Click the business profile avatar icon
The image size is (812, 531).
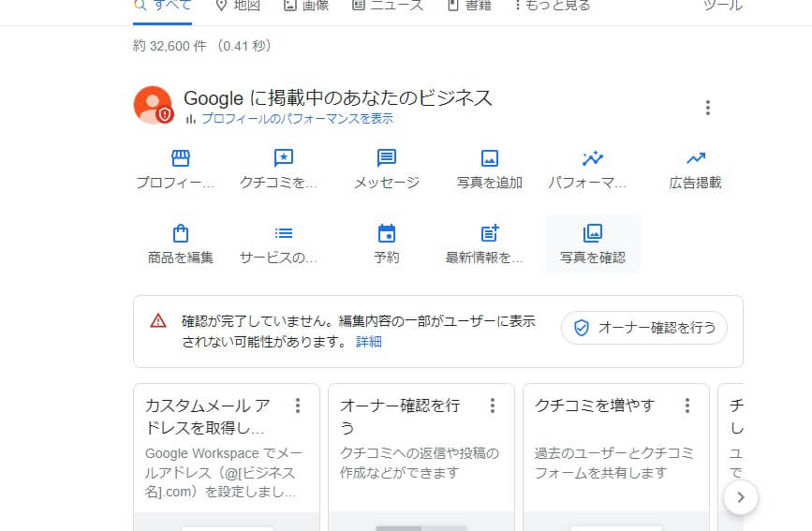(154, 105)
